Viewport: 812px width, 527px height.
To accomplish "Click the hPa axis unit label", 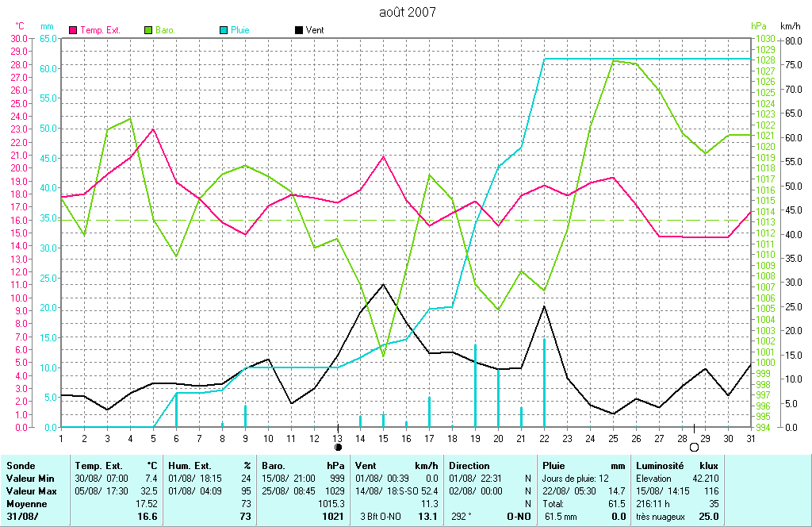I will (x=759, y=26).
